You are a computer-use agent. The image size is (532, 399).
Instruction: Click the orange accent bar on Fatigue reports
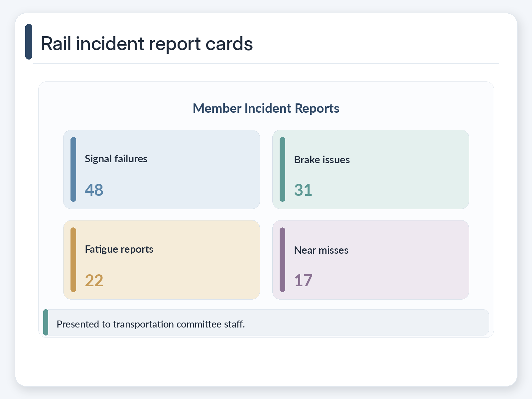coord(73,260)
